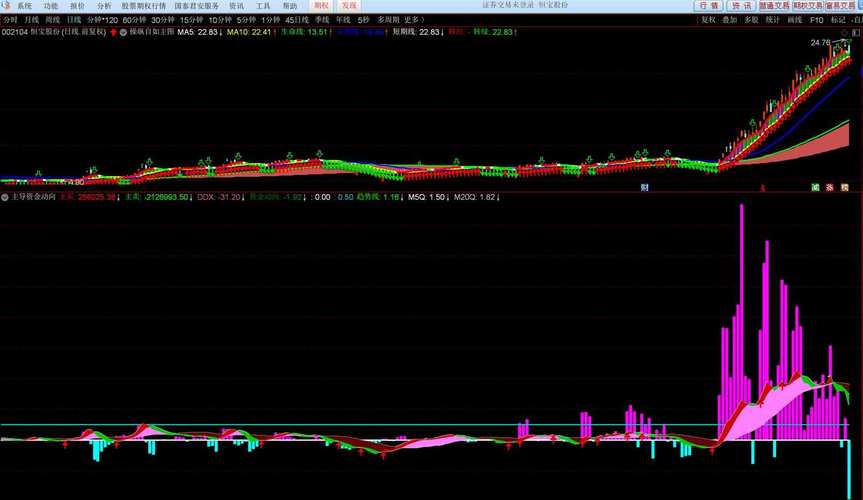863x500 pixels.
Task: Click the red 涨 marker icon on chart
Action: click(x=830, y=187)
